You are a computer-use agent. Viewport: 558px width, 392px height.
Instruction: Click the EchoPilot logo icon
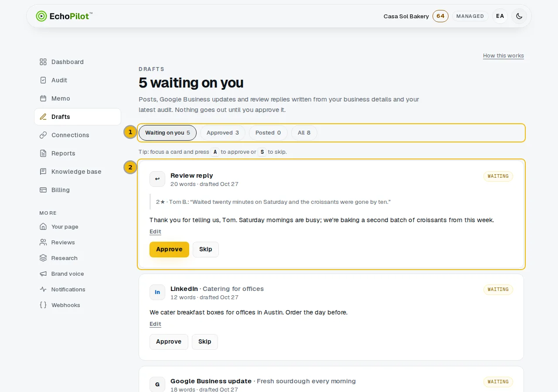[41, 16]
